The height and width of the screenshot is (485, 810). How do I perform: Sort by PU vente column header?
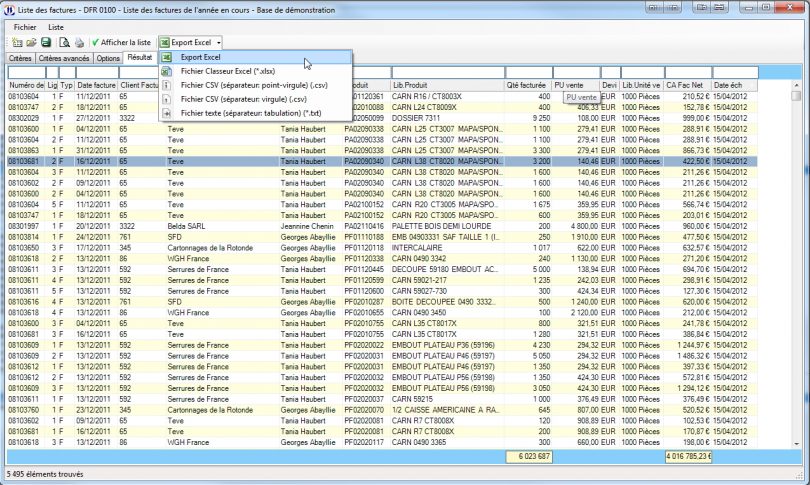[576, 85]
